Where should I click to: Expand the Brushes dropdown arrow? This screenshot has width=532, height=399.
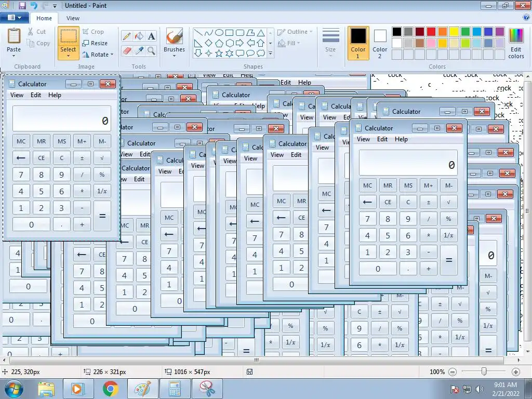click(175, 56)
